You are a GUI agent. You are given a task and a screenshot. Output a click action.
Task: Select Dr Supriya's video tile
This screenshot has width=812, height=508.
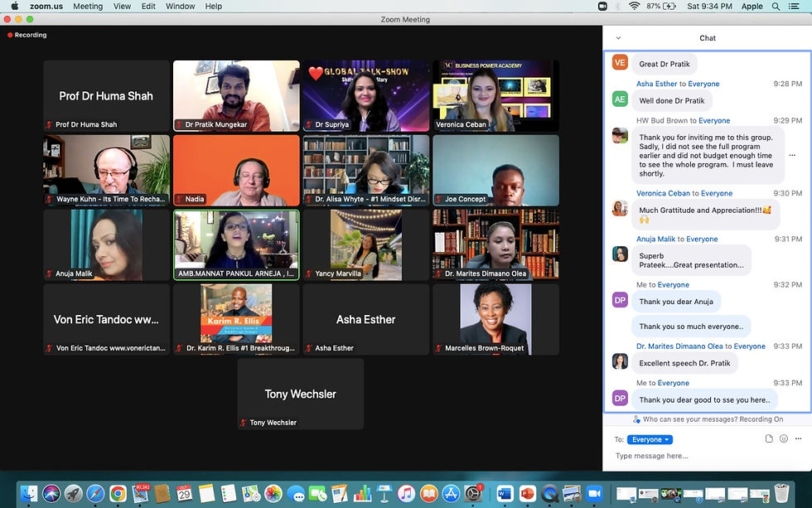click(366, 96)
